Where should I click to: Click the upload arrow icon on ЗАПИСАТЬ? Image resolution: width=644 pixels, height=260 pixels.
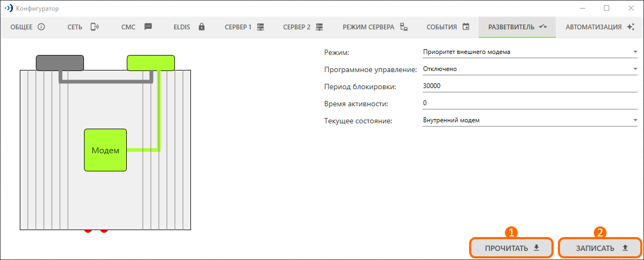625,248
